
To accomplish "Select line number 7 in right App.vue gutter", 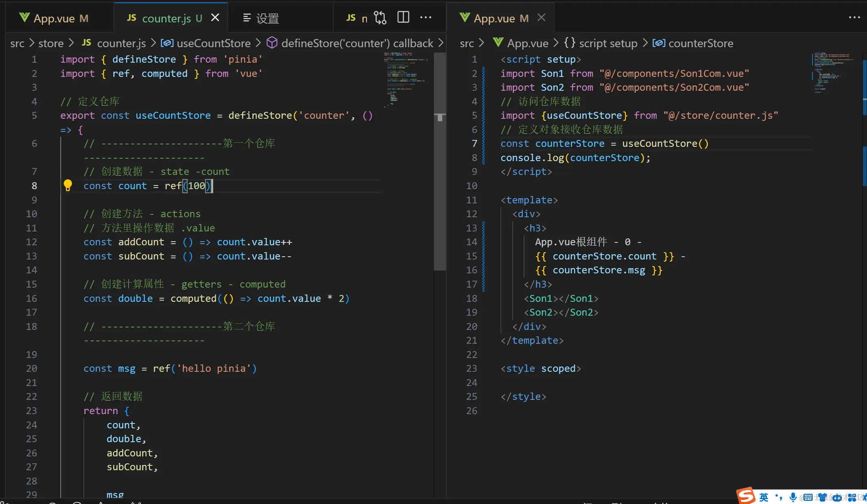I will click(x=474, y=143).
